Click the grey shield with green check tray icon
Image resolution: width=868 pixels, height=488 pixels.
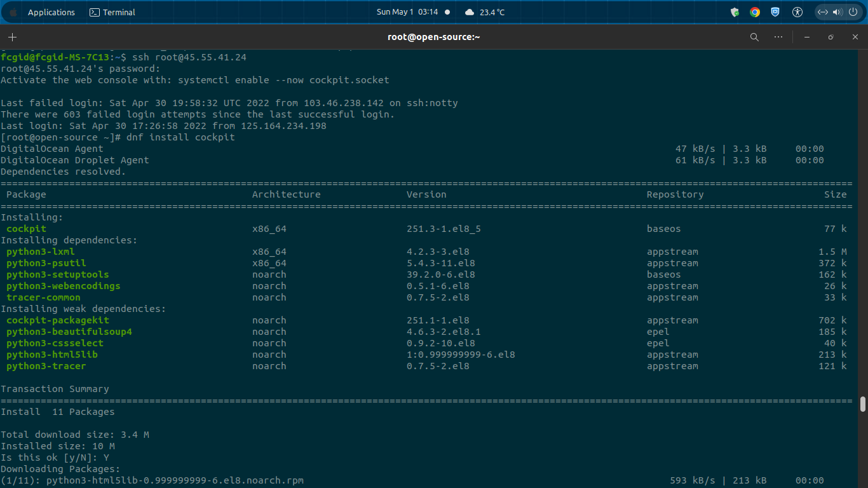[x=735, y=12]
